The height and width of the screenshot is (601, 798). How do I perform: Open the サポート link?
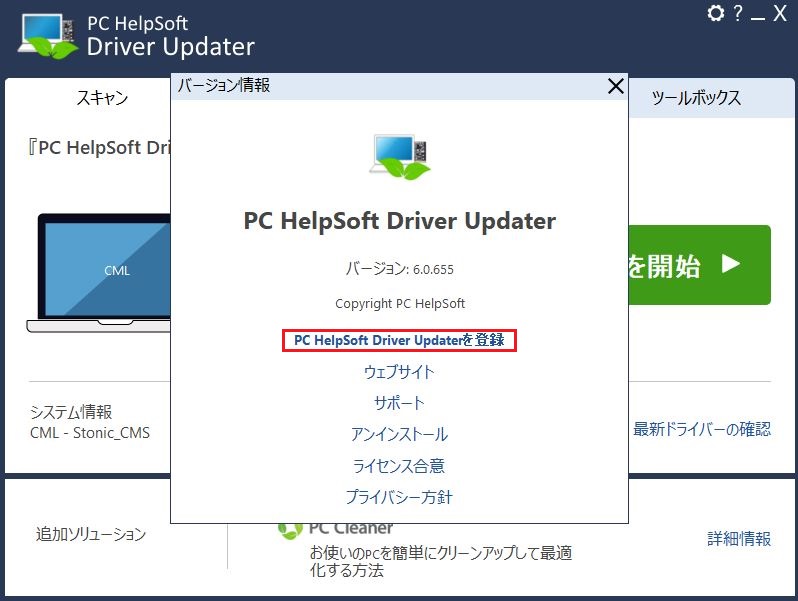pos(399,403)
